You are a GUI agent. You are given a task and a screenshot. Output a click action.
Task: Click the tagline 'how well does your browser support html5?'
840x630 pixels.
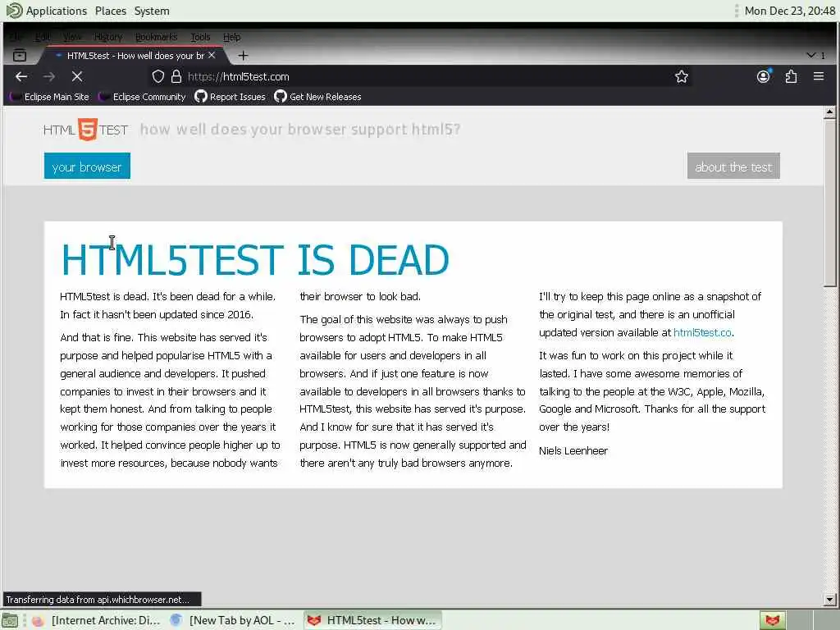300,130
